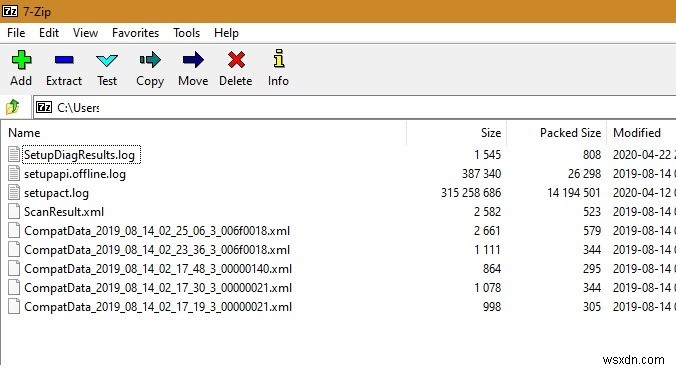Click size value 2 582
Image resolution: width=676 pixels, height=370 pixels.
tap(488, 212)
